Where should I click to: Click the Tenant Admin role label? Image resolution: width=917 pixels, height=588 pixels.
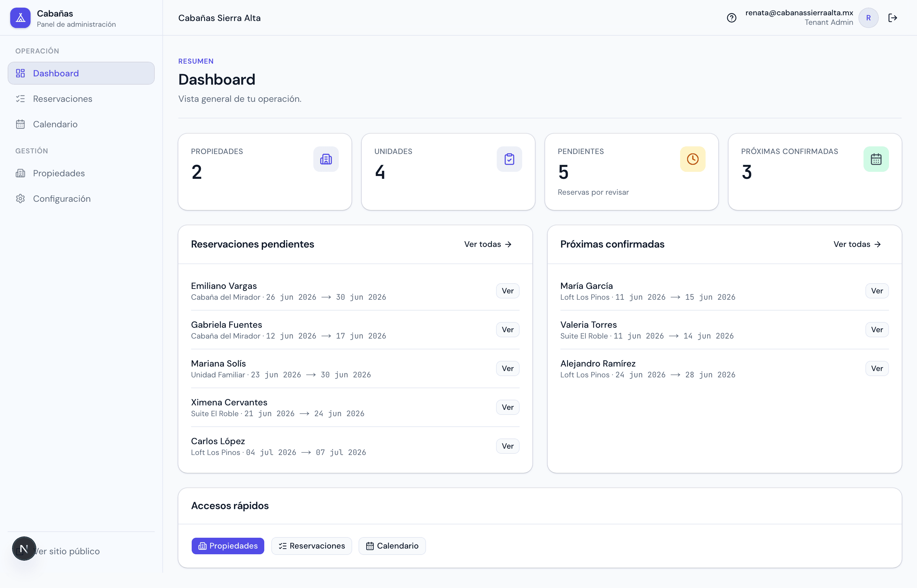(x=829, y=23)
